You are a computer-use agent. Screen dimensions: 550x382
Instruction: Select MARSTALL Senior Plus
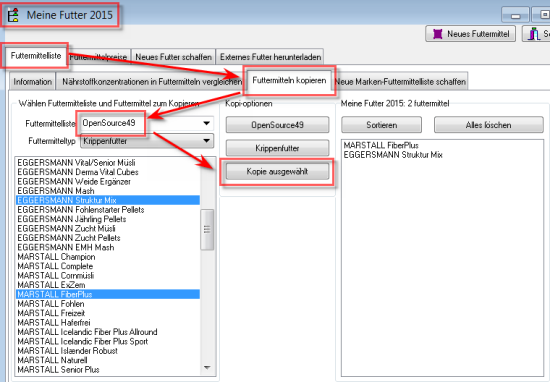pyautogui.click(x=108, y=370)
